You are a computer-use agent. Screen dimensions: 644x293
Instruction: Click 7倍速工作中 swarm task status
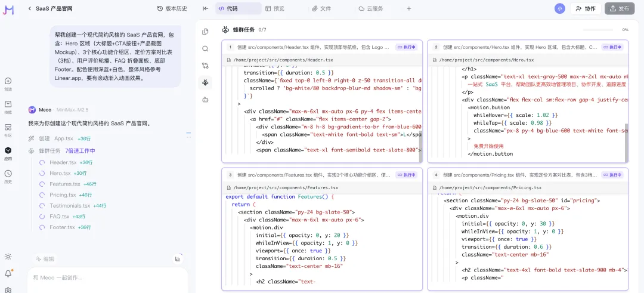coord(80,151)
